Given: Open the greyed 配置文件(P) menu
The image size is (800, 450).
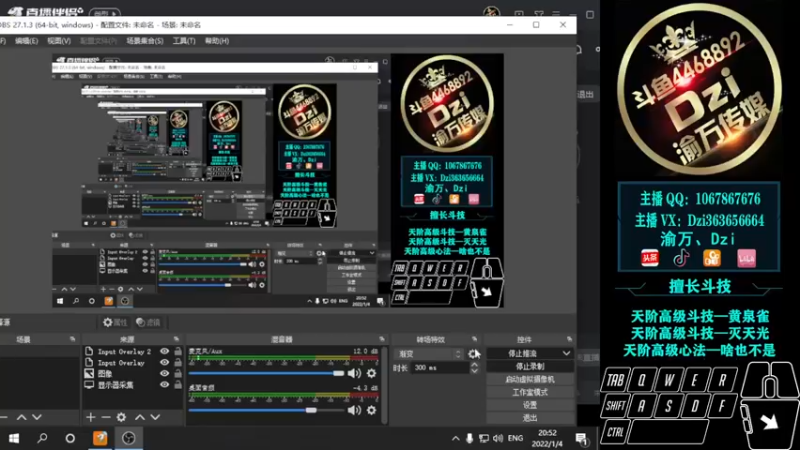Looking at the screenshot, I should click(98, 41).
